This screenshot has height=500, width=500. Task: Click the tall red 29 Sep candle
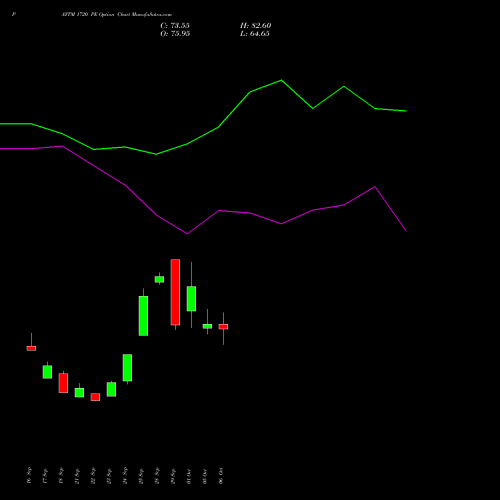pos(175,292)
